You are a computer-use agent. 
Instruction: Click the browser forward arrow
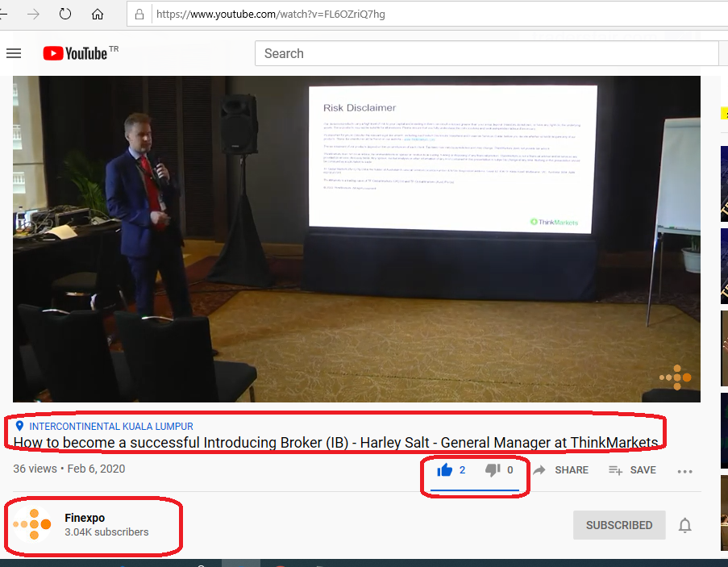33,15
